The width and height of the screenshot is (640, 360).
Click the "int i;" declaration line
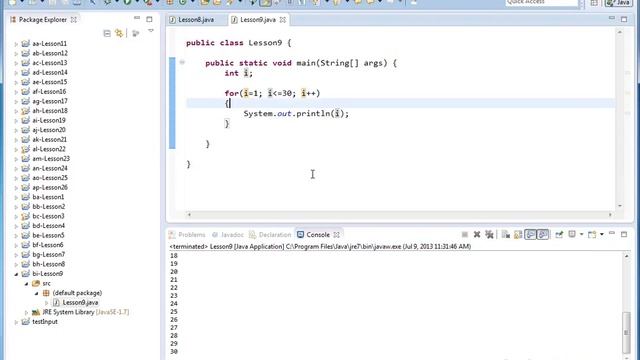click(238, 73)
